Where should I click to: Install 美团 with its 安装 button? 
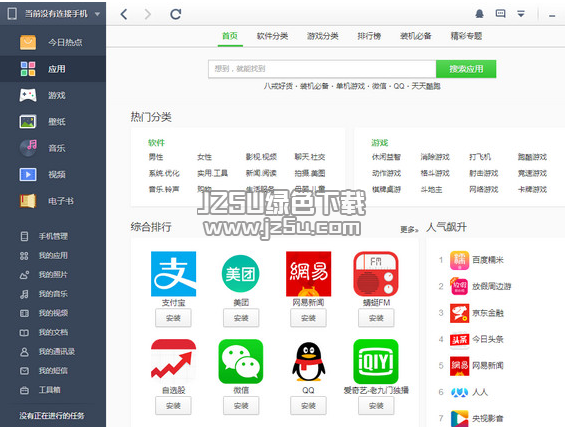coord(241,318)
